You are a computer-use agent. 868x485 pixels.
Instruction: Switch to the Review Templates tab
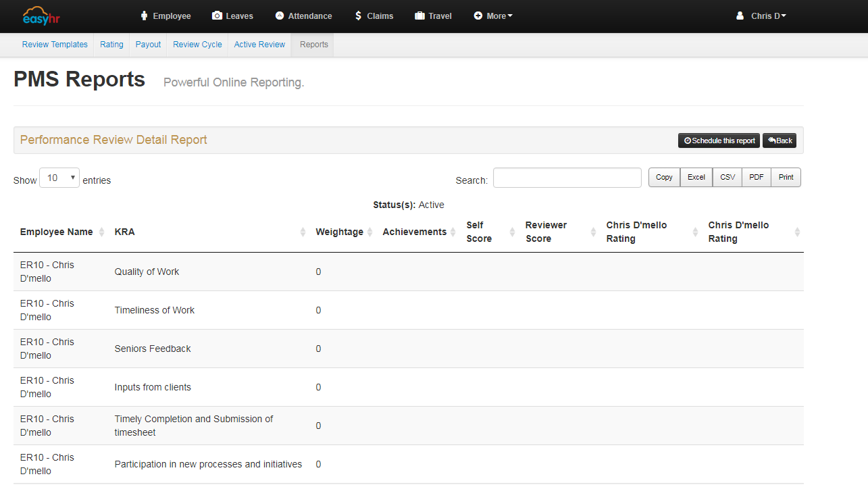(55, 45)
